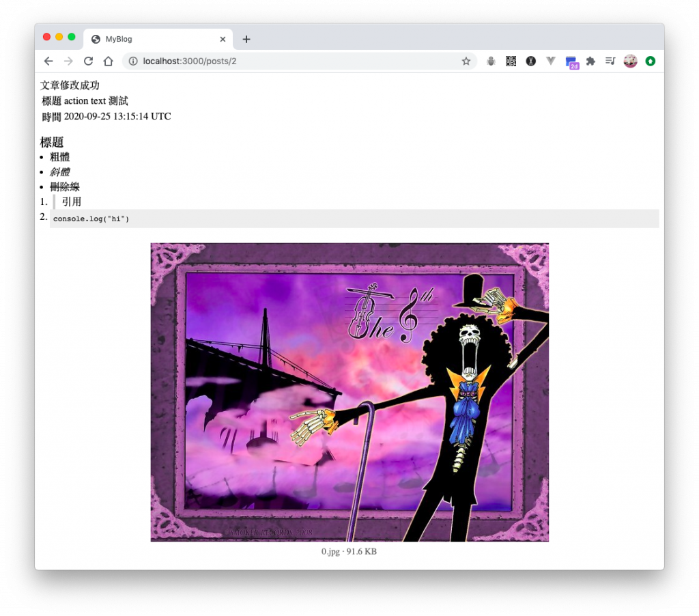Screen dimensions: 699x616
Task: View site information icon in address bar
Action: (x=133, y=61)
